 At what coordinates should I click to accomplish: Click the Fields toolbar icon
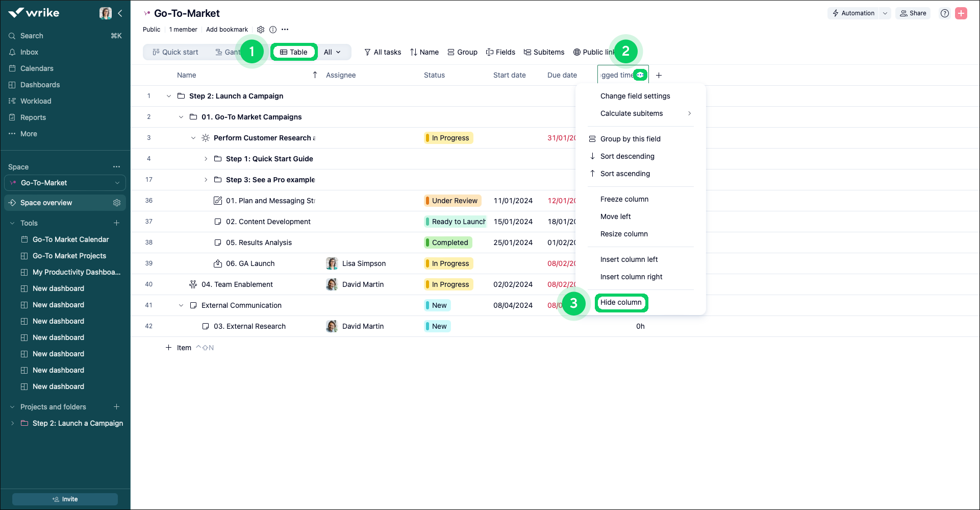[x=500, y=52]
